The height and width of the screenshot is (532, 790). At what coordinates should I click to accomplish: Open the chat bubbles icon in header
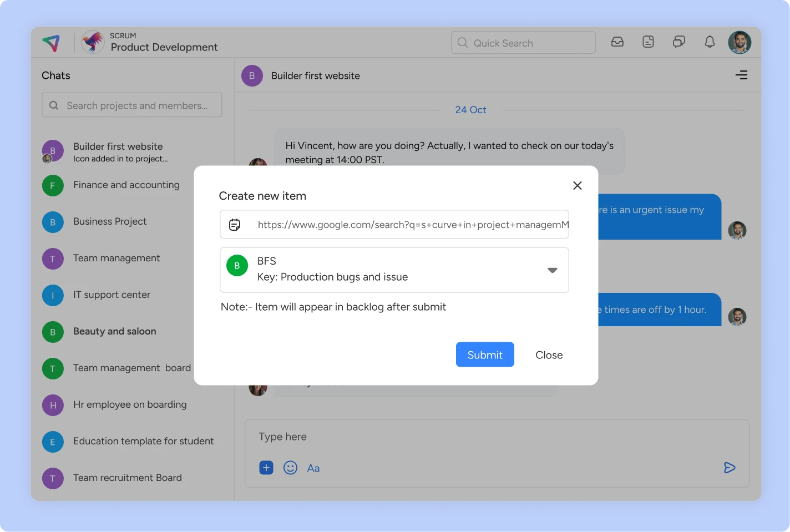[x=678, y=42]
